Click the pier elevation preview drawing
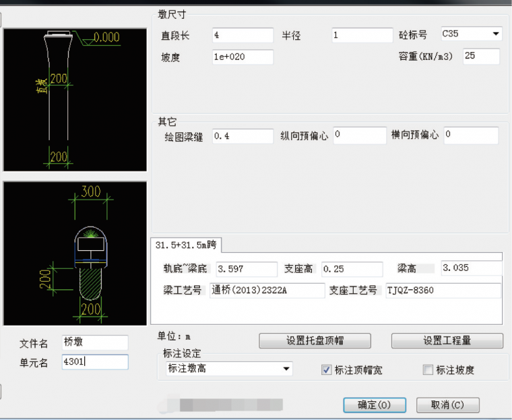Screen dimensions: 512x420 coord(75,100)
